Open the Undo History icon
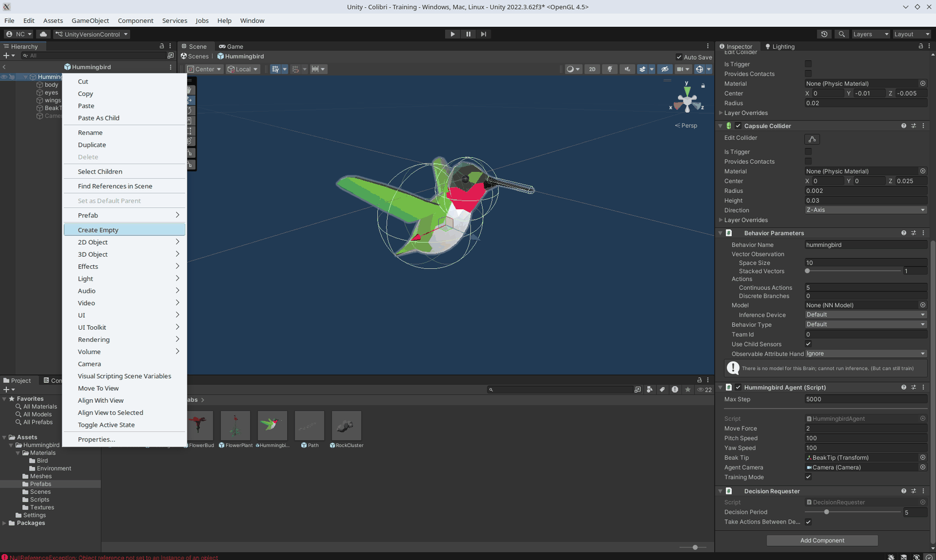This screenshot has height=560, width=936. click(824, 34)
